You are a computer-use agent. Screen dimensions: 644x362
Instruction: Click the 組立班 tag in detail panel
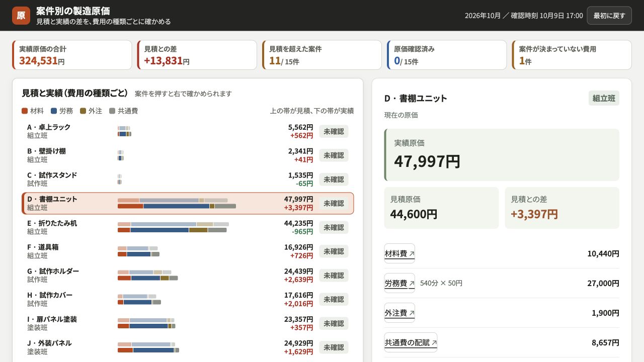[x=604, y=98]
